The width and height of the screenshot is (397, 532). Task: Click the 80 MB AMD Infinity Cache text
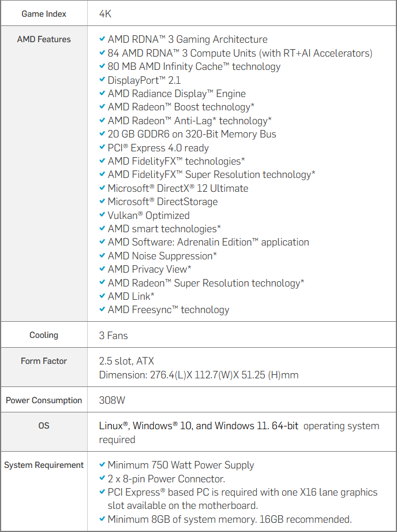[x=194, y=66]
